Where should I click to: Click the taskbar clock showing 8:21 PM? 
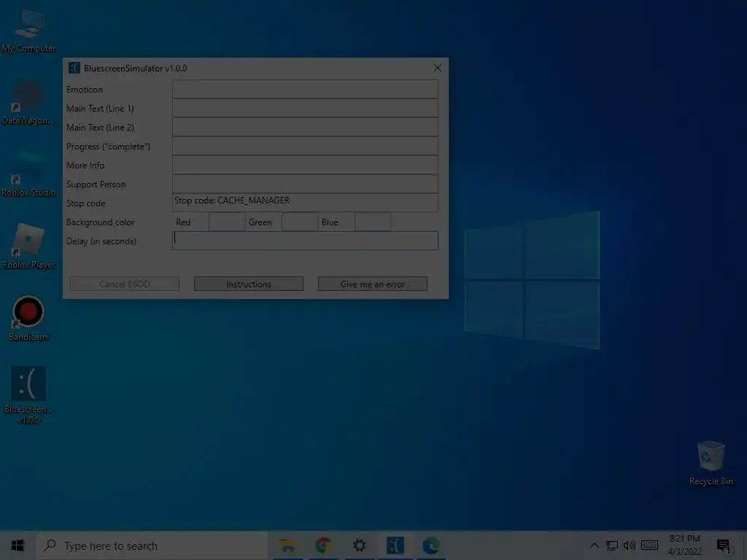pyautogui.click(x=684, y=545)
